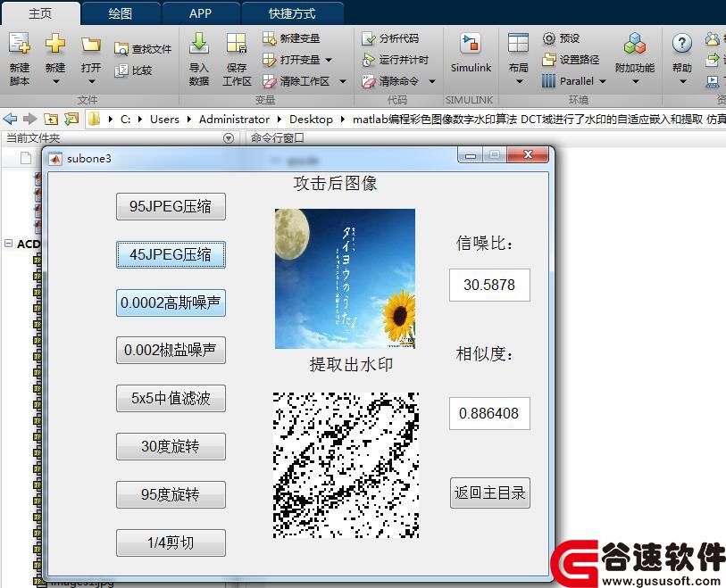Expand the Open Variable dropdown arrow

coord(329,60)
